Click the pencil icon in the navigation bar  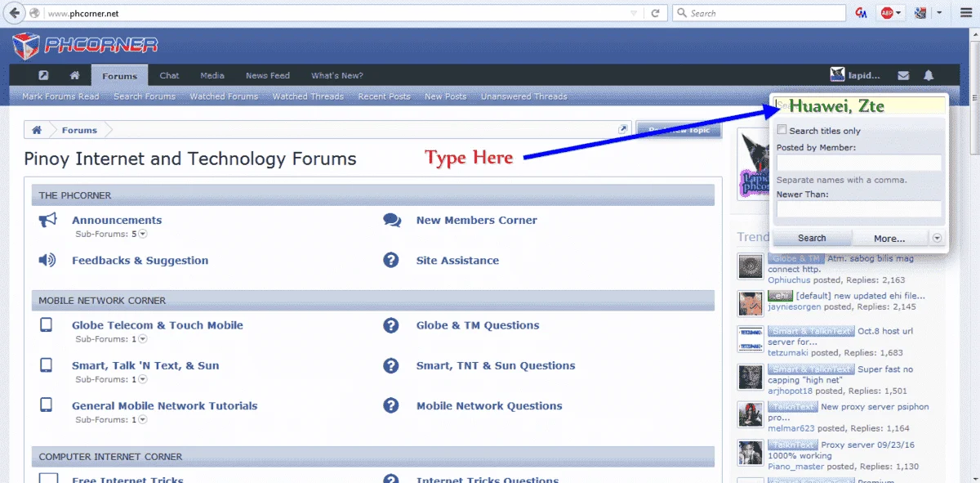pos(44,75)
